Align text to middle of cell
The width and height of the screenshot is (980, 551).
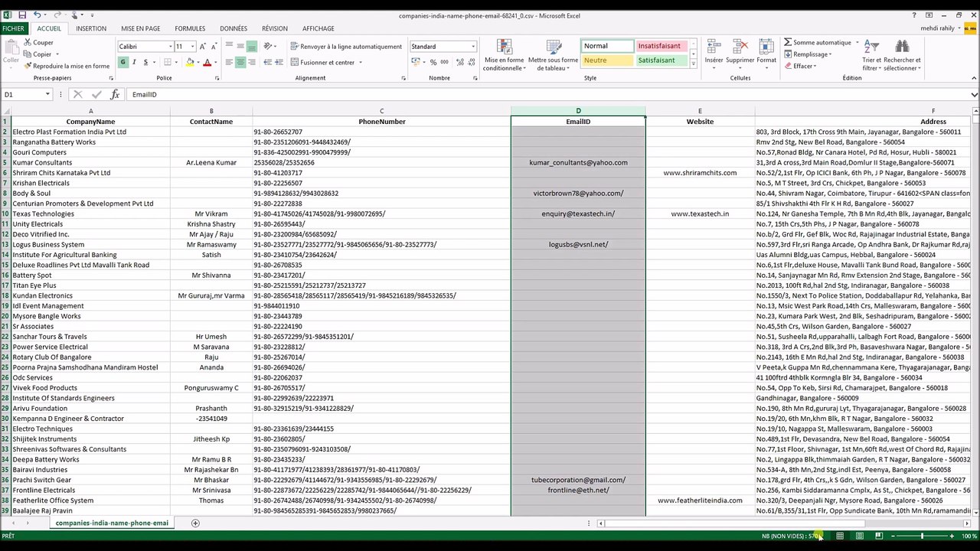[x=240, y=47]
